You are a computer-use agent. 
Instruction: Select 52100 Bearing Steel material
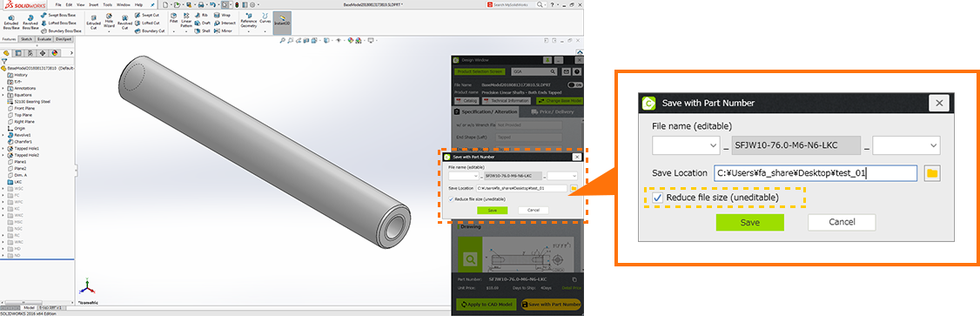click(x=28, y=101)
